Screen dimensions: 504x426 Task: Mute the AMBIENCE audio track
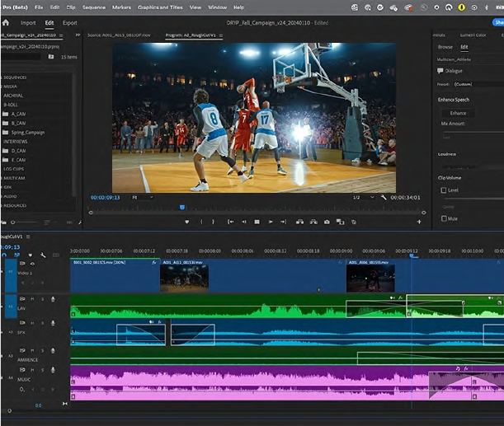[x=32, y=350]
